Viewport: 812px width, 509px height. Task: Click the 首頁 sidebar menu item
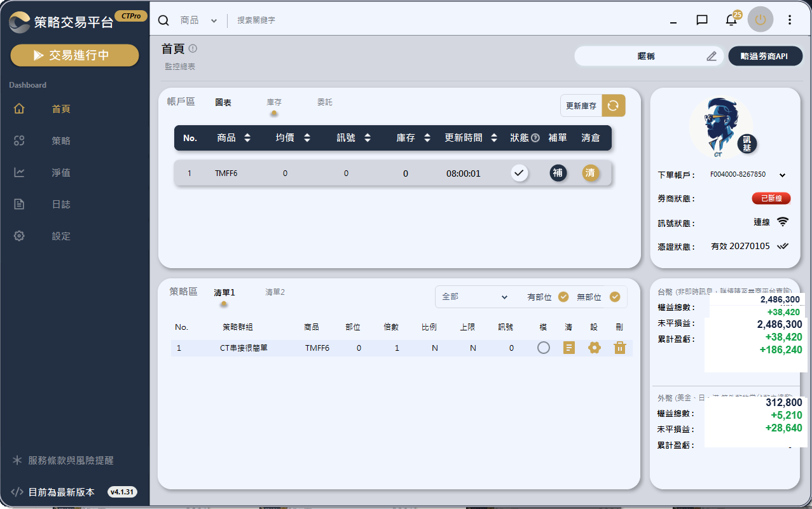coord(61,109)
